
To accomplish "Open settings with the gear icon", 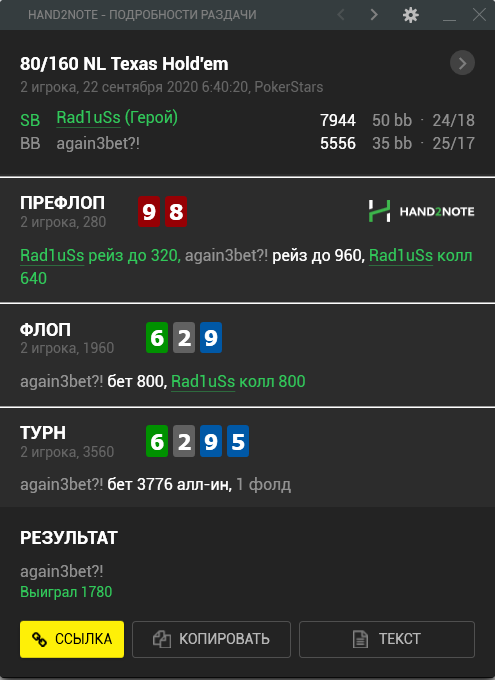I will click(410, 15).
